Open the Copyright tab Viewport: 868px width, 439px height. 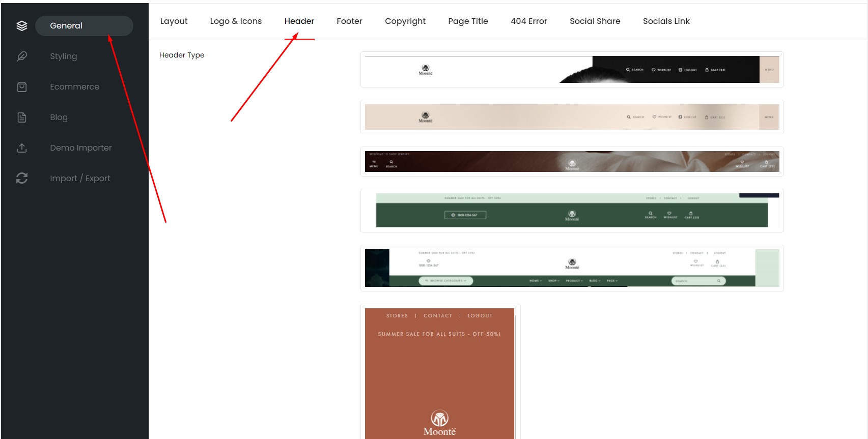[x=405, y=21]
